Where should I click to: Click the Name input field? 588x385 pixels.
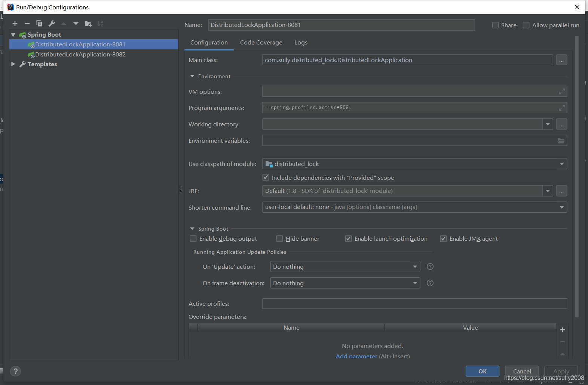click(x=342, y=25)
